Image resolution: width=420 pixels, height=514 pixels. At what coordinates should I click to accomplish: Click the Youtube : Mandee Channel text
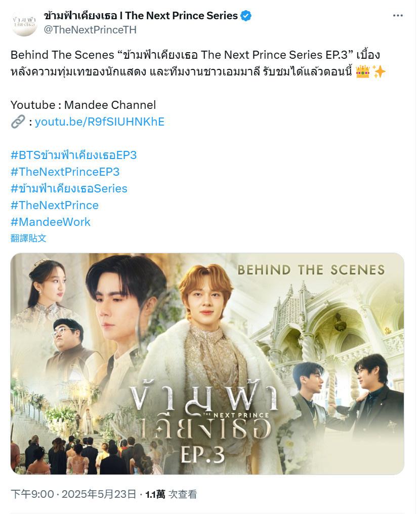(x=83, y=105)
